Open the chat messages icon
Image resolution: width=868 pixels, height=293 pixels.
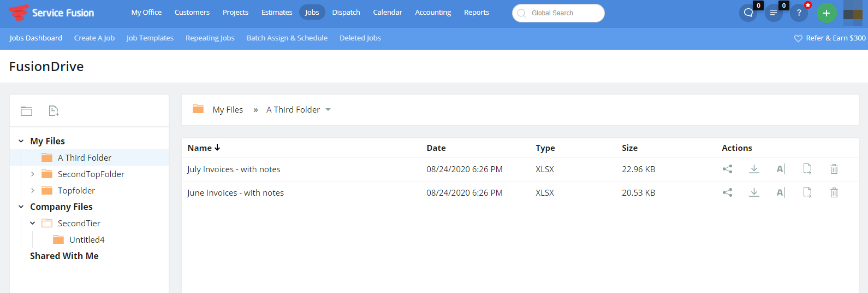coord(748,13)
